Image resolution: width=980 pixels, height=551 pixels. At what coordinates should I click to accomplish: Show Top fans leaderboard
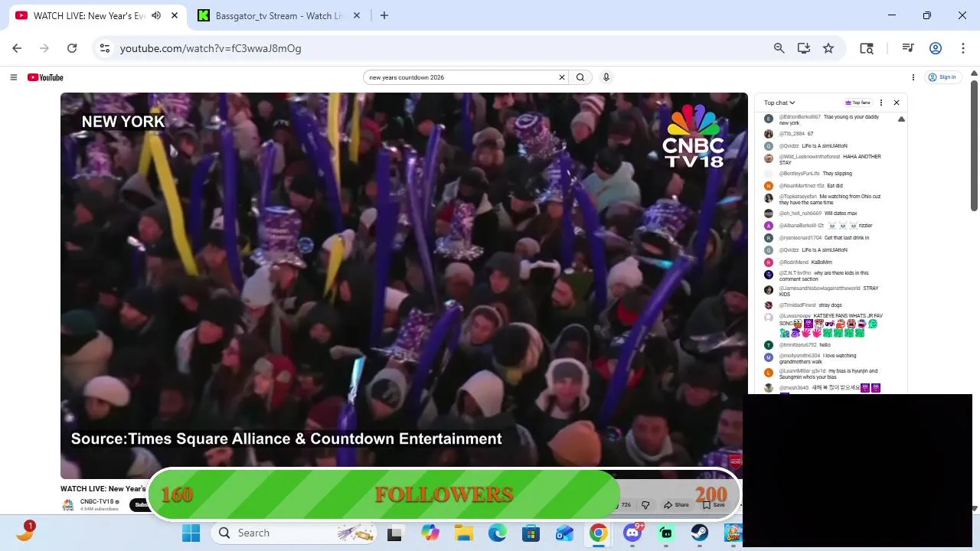pos(857,103)
